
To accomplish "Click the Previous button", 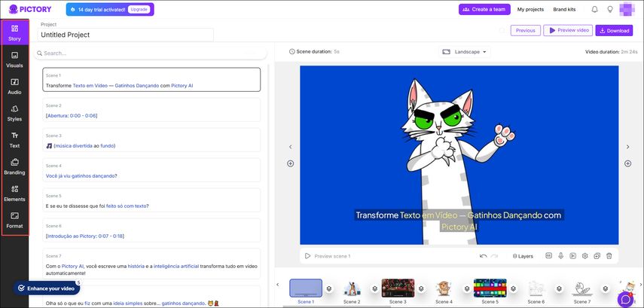I will click(x=525, y=30).
